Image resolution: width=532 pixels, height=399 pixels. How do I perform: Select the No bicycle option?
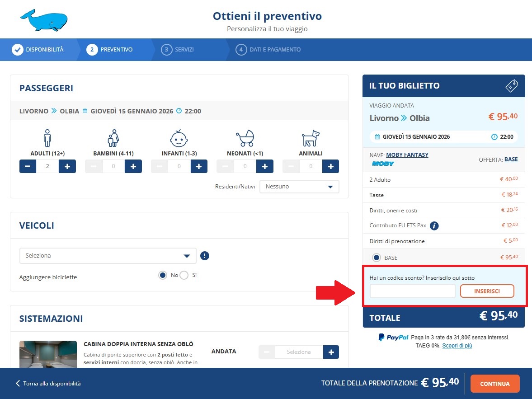(163, 275)
